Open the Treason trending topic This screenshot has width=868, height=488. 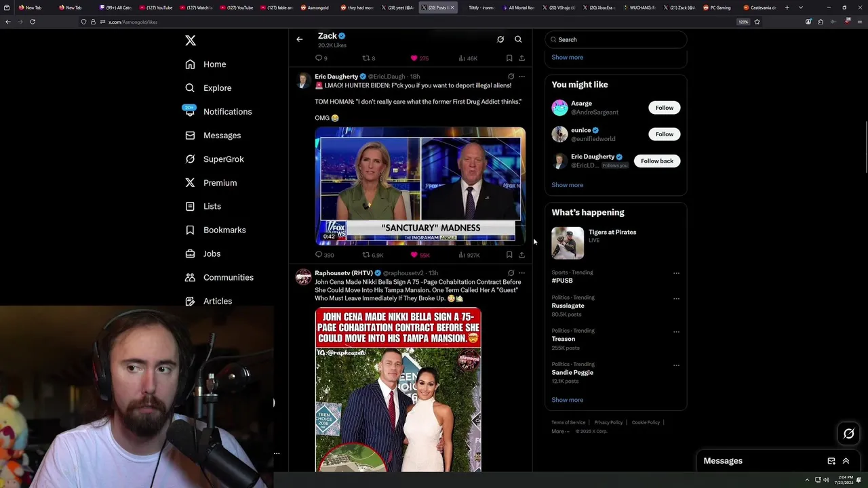click(x=563, y=339)
